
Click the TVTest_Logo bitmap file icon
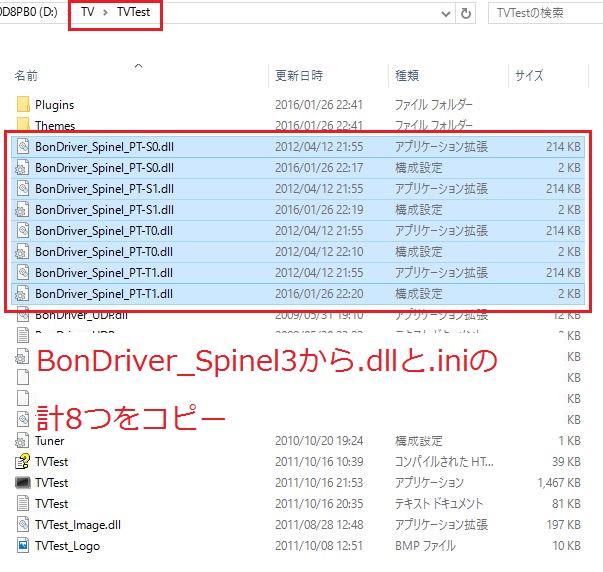23,545
